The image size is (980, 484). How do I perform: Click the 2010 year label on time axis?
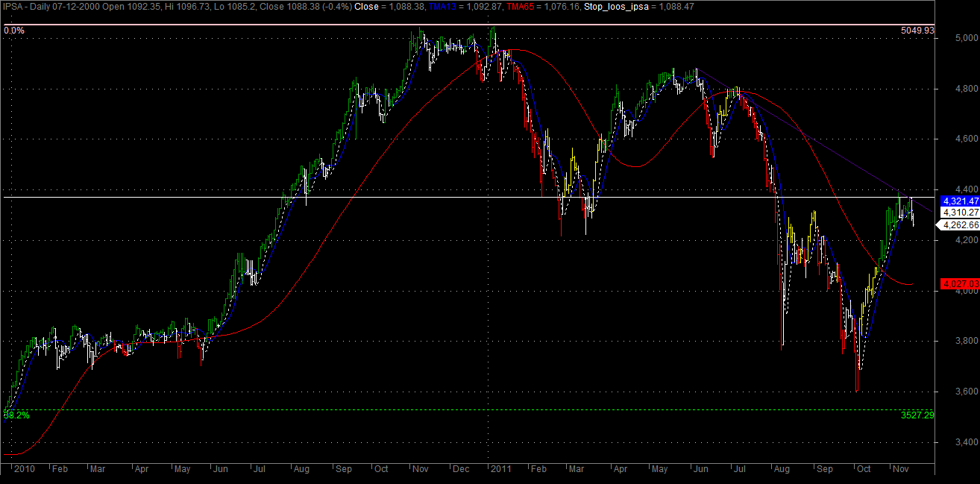(25, 469)
